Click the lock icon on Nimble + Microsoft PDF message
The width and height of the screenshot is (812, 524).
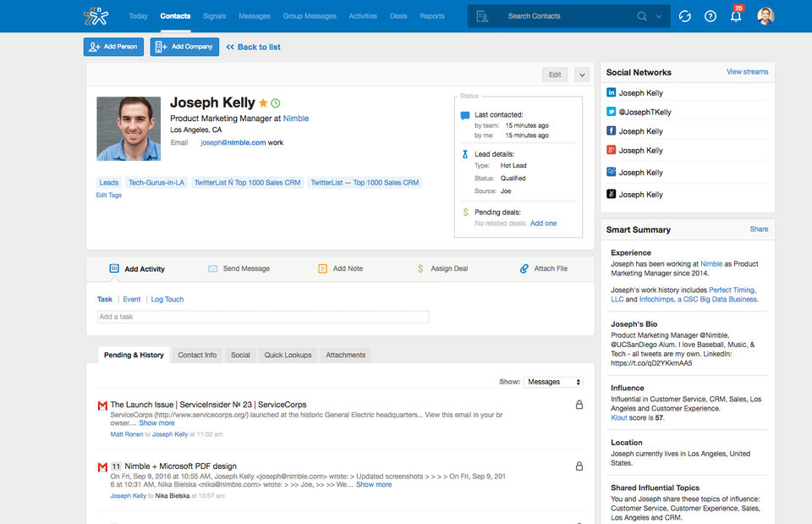click(579, 466)
